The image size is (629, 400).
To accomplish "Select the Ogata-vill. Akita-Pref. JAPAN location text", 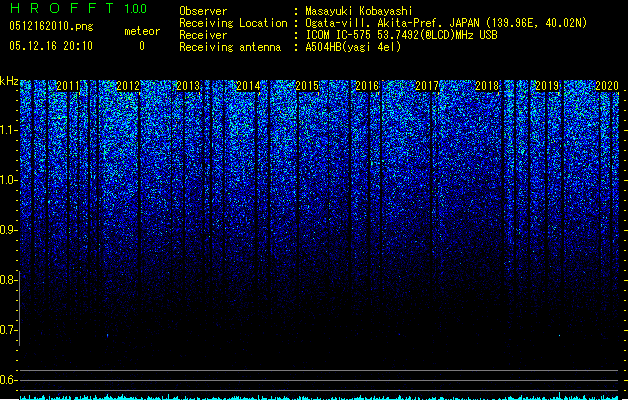I will pos(446,23).
